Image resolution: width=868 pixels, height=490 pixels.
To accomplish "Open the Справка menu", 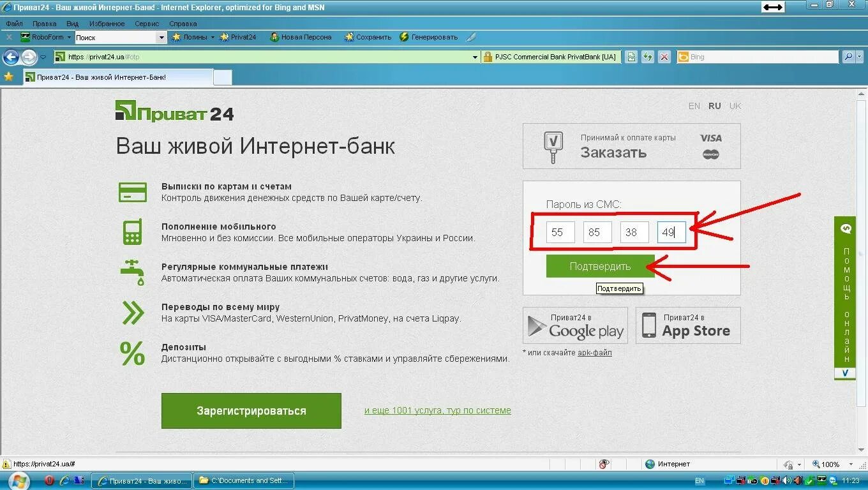I will [x=183, y=24].
